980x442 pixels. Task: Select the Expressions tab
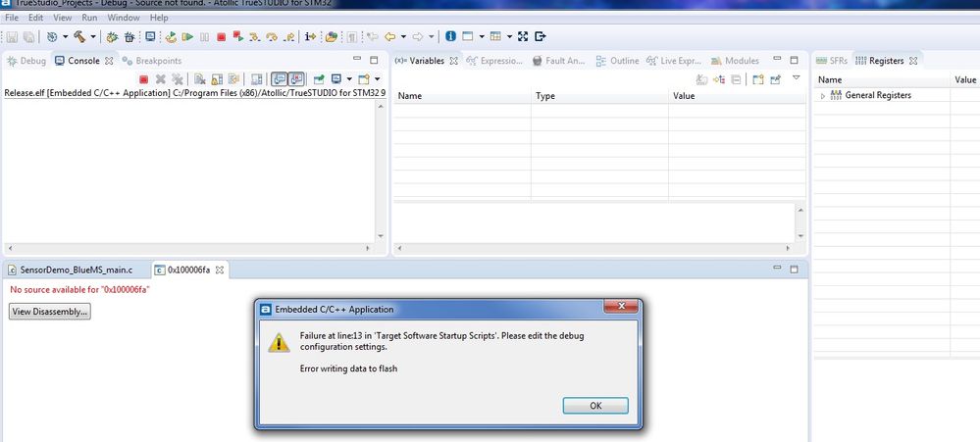click(x=494, y=61)
